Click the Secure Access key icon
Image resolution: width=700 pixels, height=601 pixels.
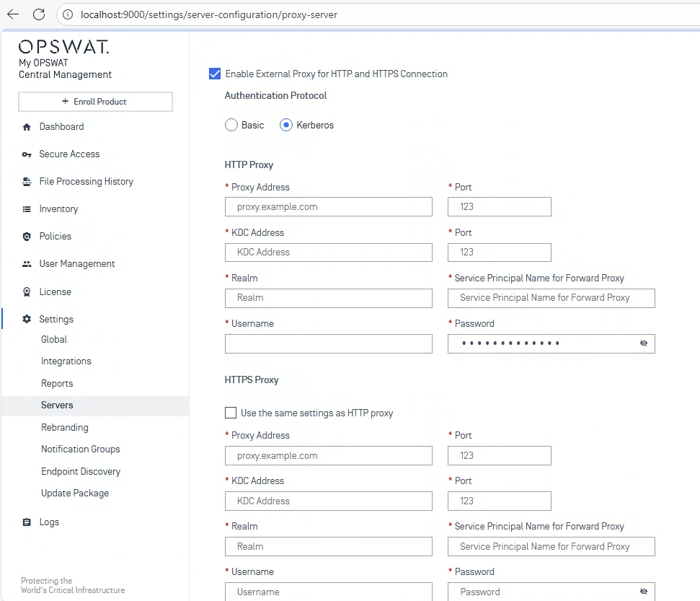point(27,154)
